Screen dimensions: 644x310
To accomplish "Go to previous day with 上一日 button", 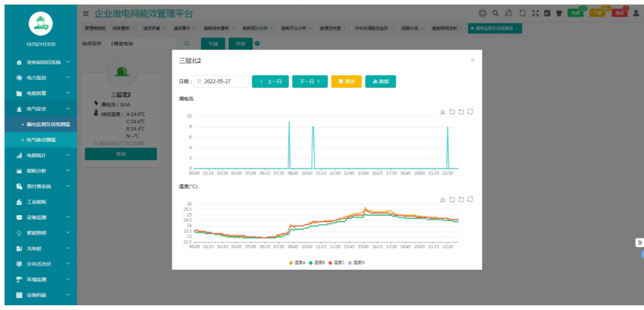I will [x=270, y=81].
